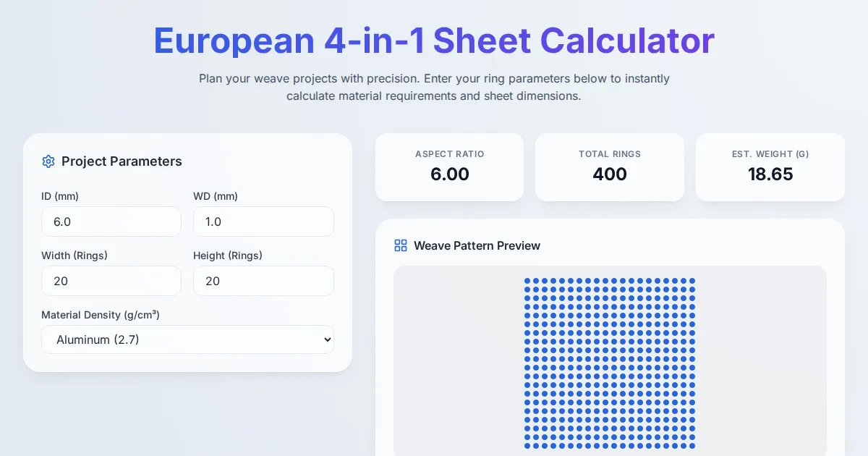Click the subtitle description under the title
868x456 pixels.
tap(434, 87)
